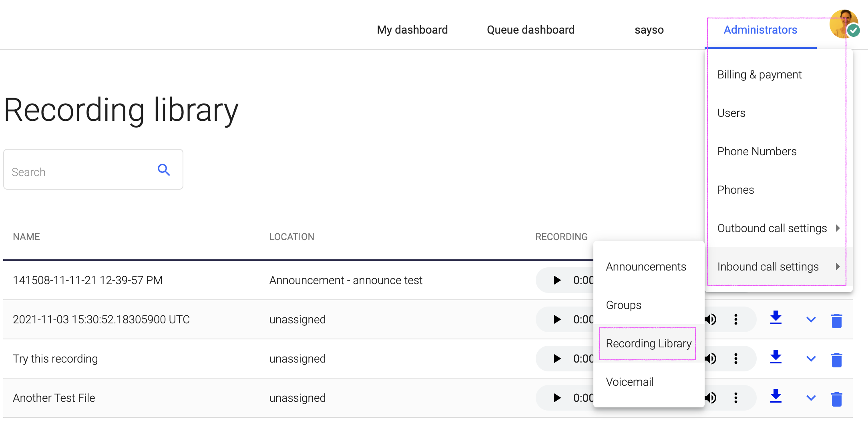Open Billing & payment settings
Image resolution: width=868 pixels, height=421 pixels.
(x=759, y=74)
